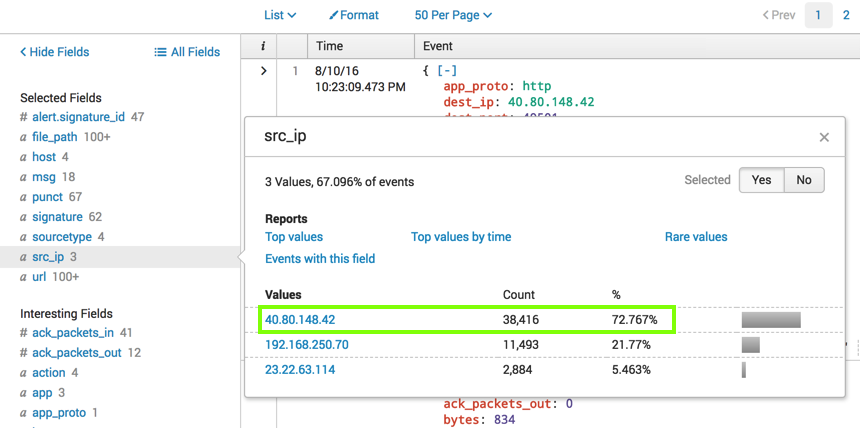Open Top values report
The width and height of the screenshot is (860, 428).
coord(294,237)
